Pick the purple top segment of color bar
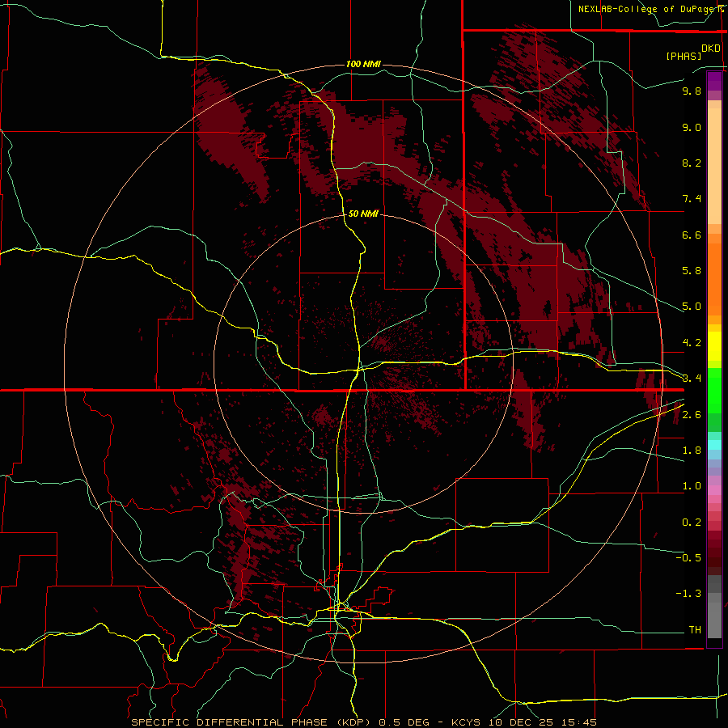 coord(714,81)
